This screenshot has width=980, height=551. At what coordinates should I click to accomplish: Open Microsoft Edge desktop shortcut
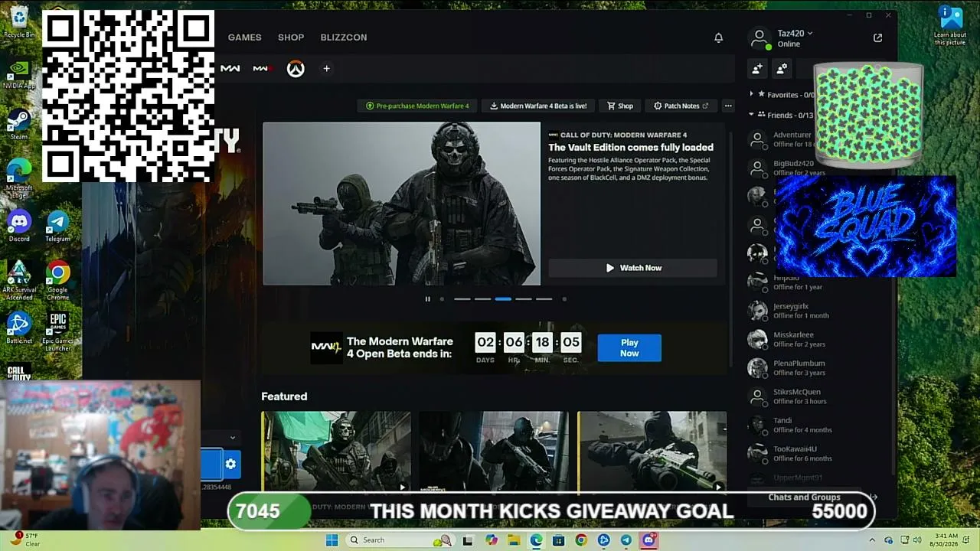[x=19, y=178]
